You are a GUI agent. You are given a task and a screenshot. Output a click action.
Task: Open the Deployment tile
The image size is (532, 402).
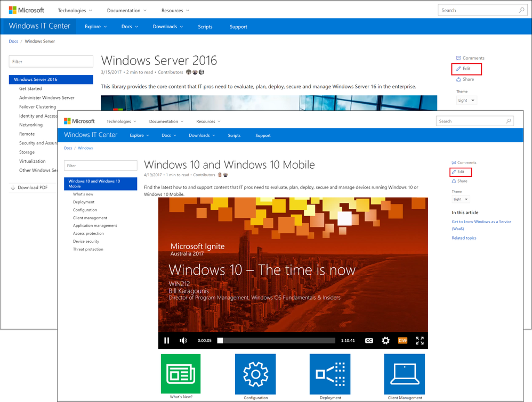tap(330, 374)
